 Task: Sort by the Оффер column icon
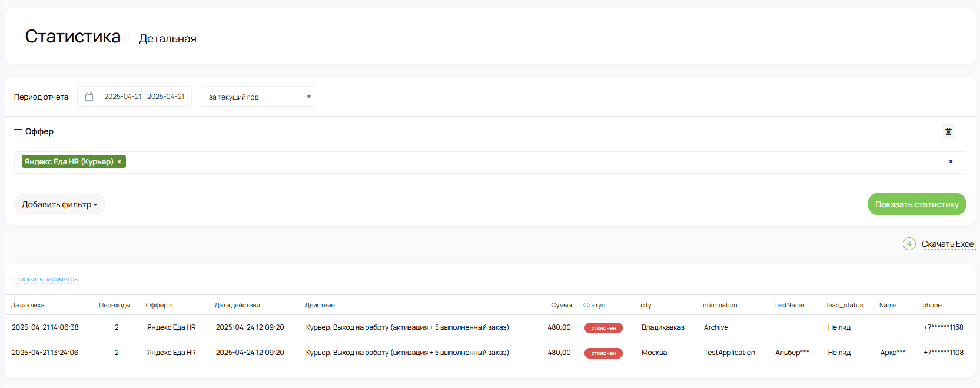[x=171, y=306]
